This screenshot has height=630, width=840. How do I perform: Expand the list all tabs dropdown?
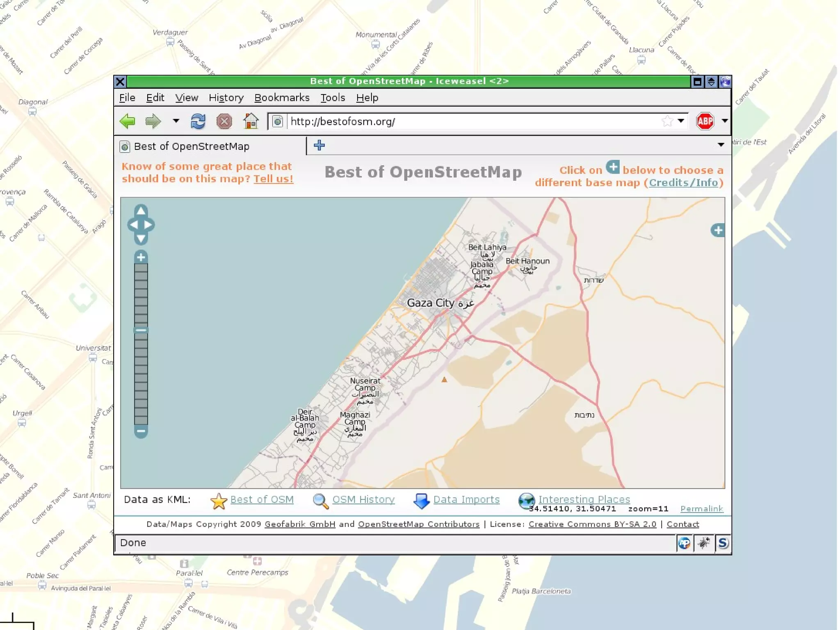(x=721, y=145)
